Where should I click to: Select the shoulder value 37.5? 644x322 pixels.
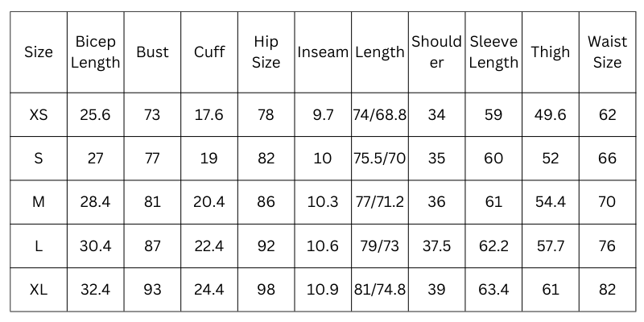[436, 246]
